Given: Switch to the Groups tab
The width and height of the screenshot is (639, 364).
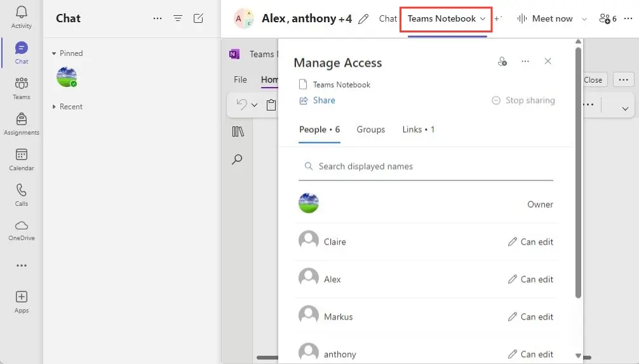Looking at the screenshot, I should (x=370, y=130).
